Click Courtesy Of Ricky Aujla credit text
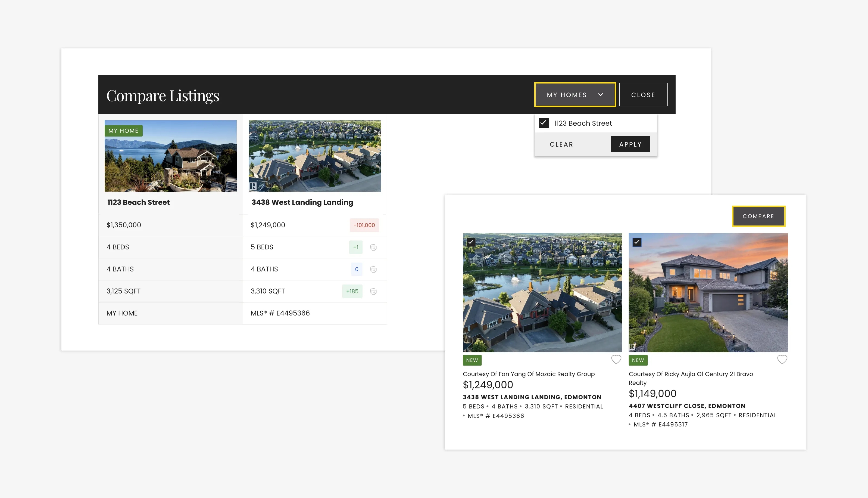 point(691,378)
